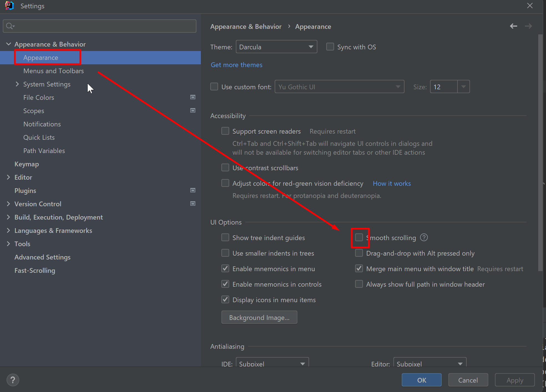The height and width of the screenshot is (392, 546).
Task: Click the IntelliJ IDEA logo in title bar
Action: pyautogui.click(x=9, y=6)
